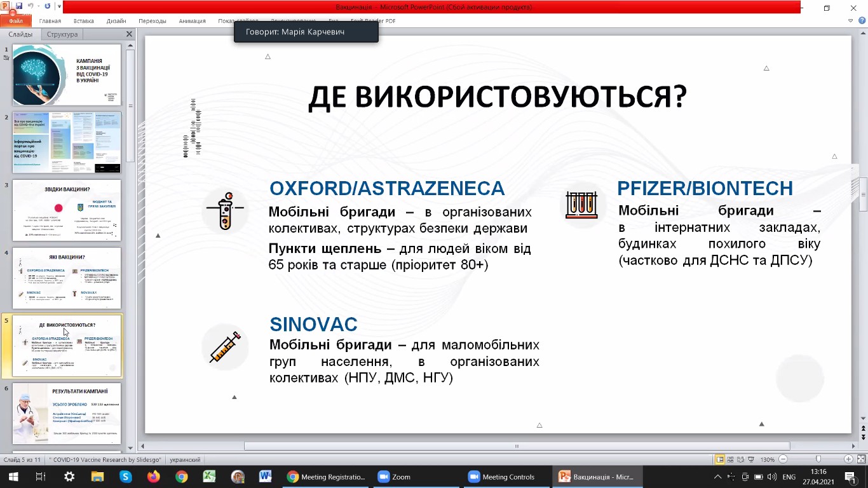The width and height of the screenshot is (868, 488).
Task: Open Zoom Meeting Controls from the taskbar
Action: click(x=502, y=477)
